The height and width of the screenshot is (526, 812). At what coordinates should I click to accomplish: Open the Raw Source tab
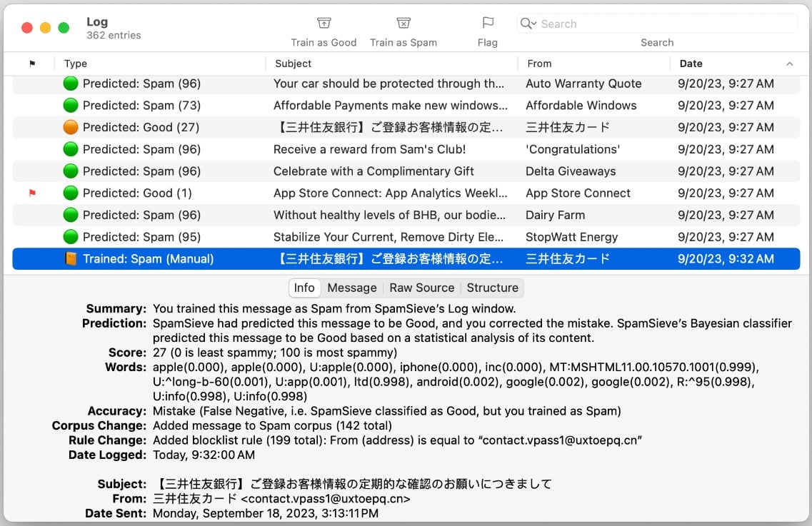click(422, 288)
